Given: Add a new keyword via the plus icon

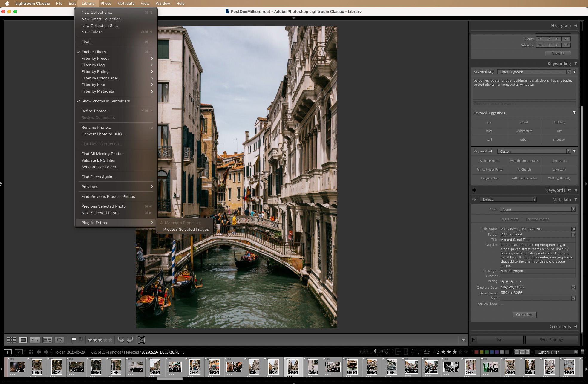Looking at the screenshot, I should coord(475,190).
